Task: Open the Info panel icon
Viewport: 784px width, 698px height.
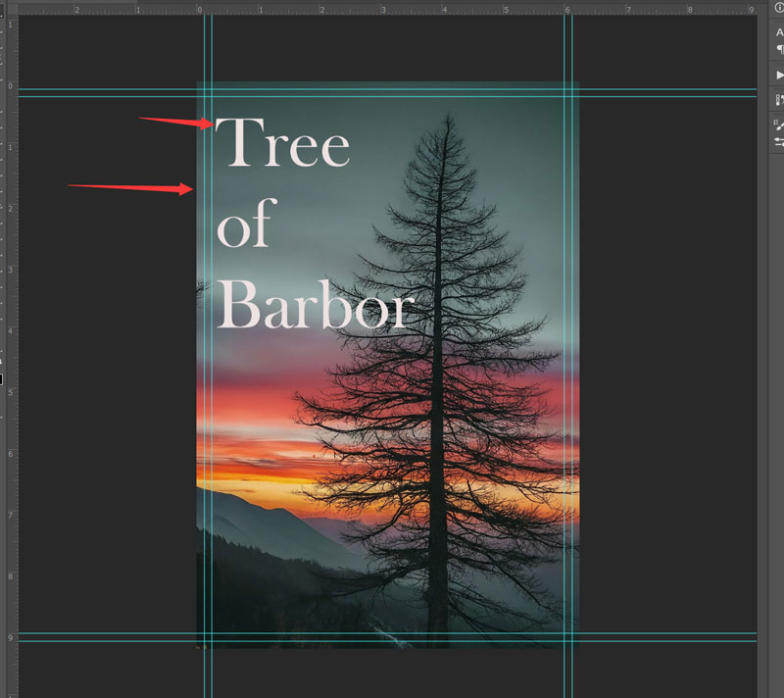Action: 779,8
